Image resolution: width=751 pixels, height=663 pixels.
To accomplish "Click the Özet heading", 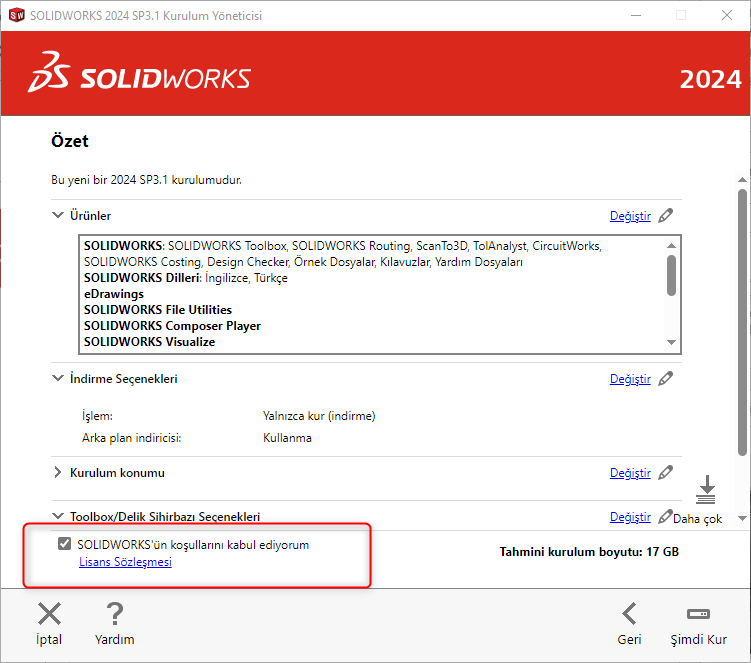I will click(x=69, y=141).
